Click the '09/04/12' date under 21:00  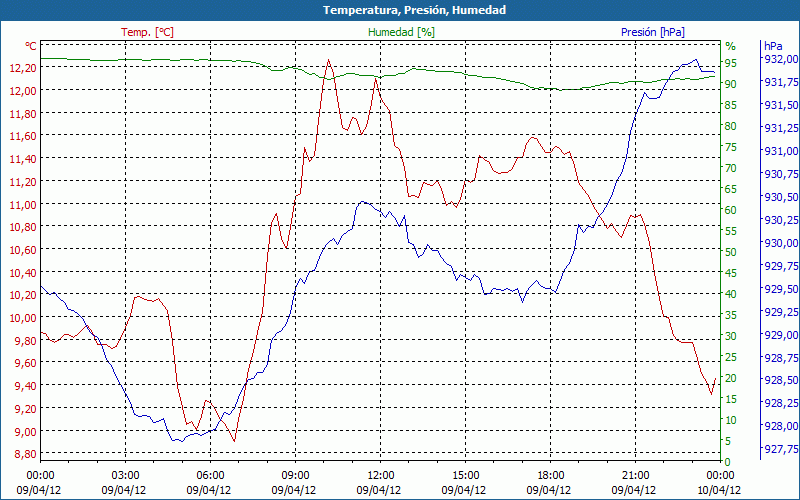pos(634,490)
